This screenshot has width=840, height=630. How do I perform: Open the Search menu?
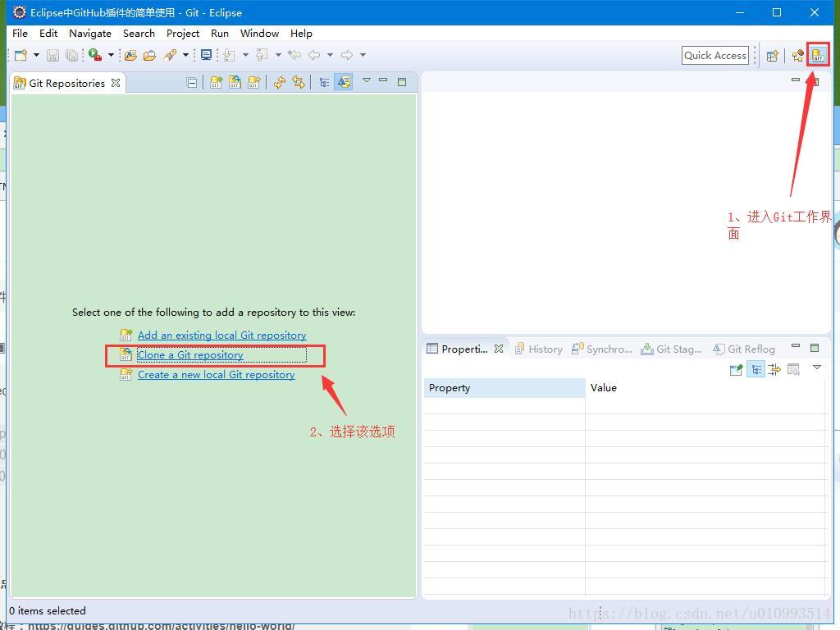tap(139, 33)
